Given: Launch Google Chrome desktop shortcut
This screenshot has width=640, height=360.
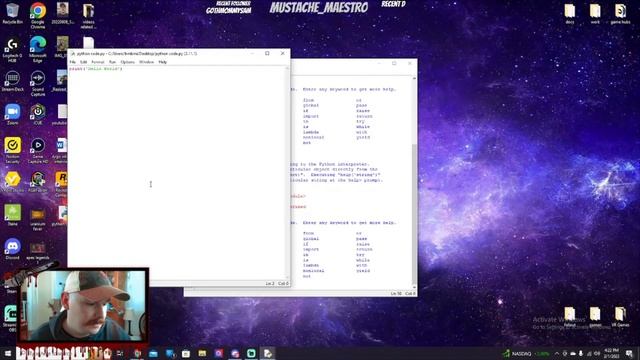Looking at the screenshot, I should (38, 16).
